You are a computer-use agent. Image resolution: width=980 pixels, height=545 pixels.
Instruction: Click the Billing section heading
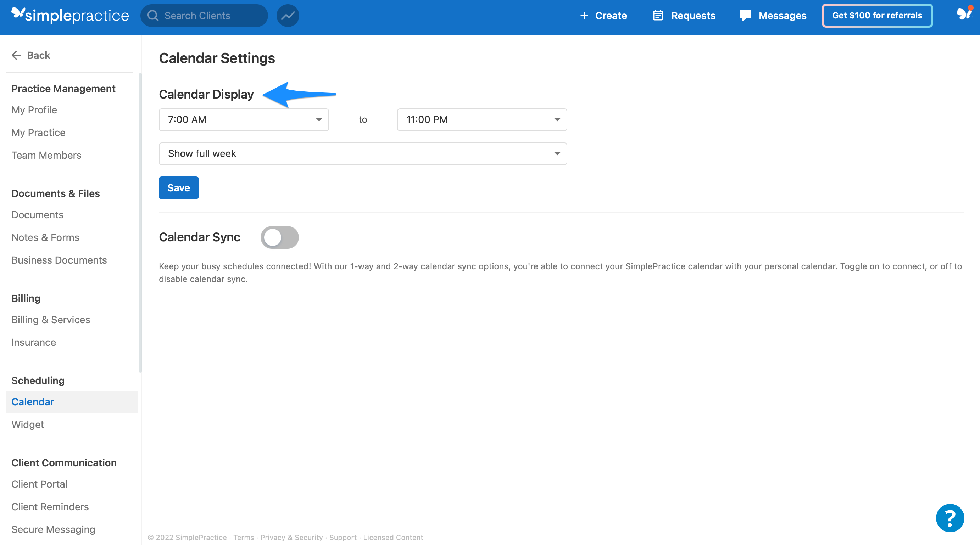26,299
